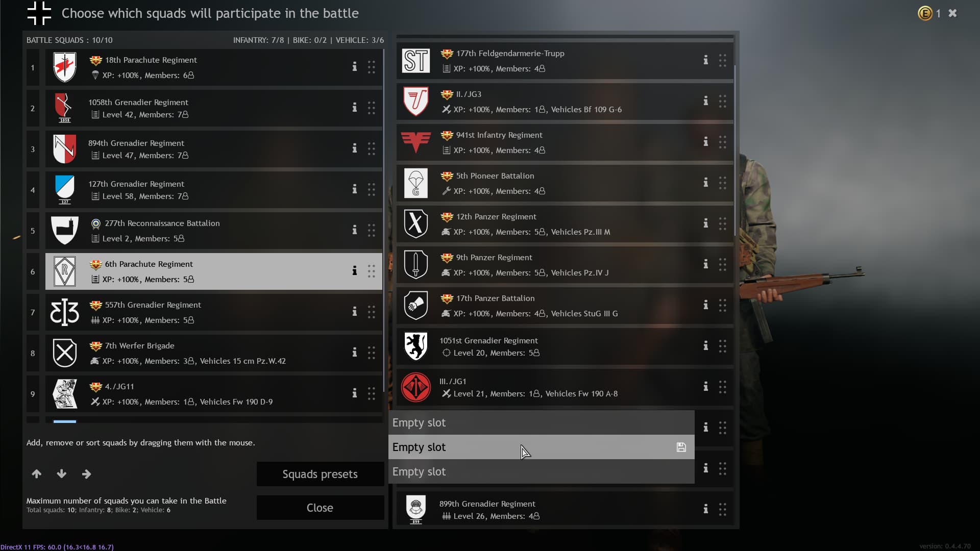Choose the third Empty slot preset
980x551 pixels.
point(541,471)
